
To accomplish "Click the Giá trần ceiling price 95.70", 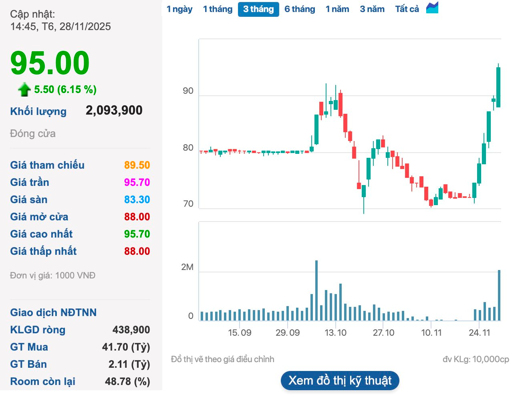I will 137,182.
